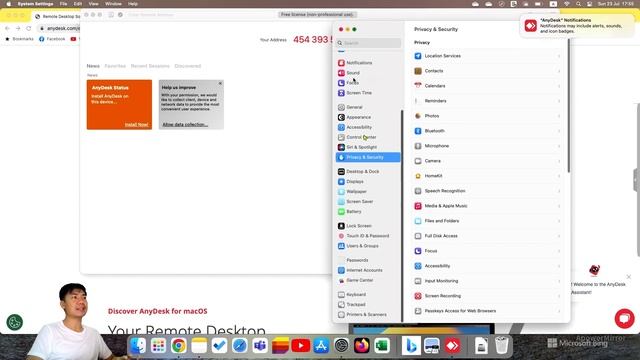This screenshot has height=360, width=640.
Task: Switch to Discovered tab in AnyDesk
Action: coord(188,66)
